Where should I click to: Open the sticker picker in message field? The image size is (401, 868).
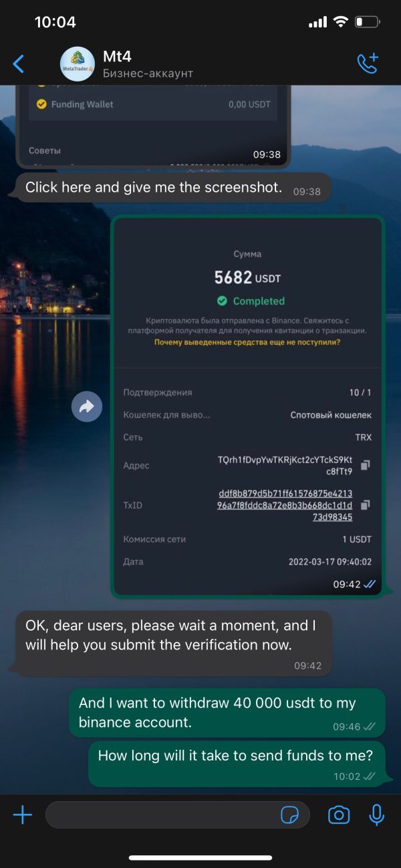tap(289, 815)
